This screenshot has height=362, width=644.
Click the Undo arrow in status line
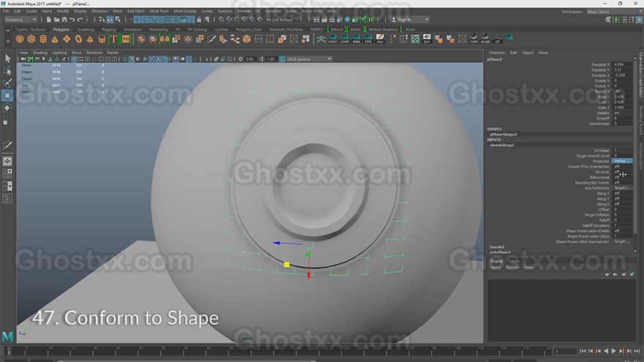[72, 20]
